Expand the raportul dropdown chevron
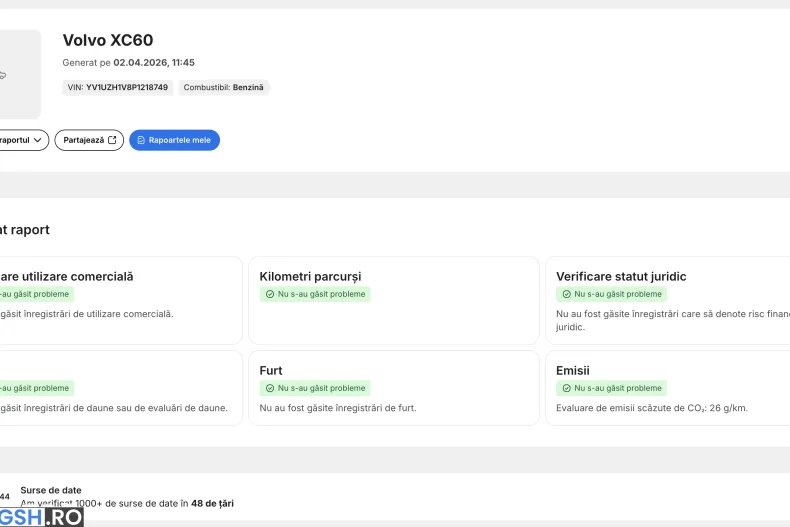The width and height of the screenshot is (790, 527). [38, 140]
